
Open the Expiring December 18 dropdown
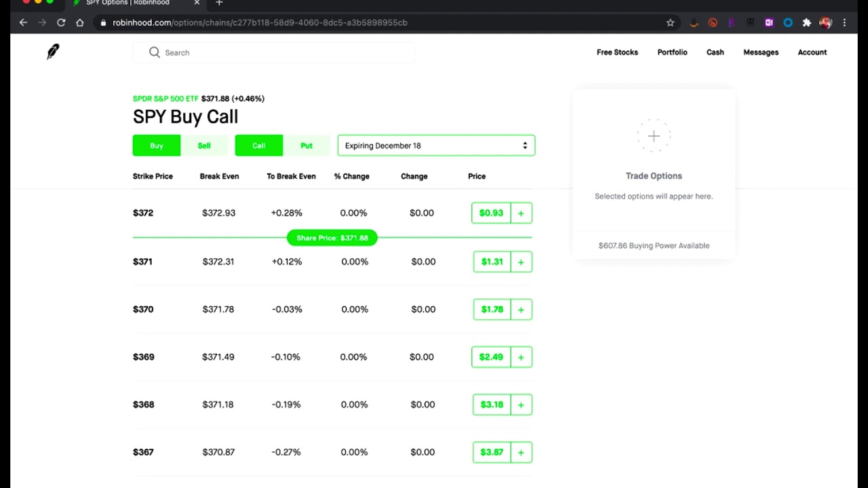436,146
